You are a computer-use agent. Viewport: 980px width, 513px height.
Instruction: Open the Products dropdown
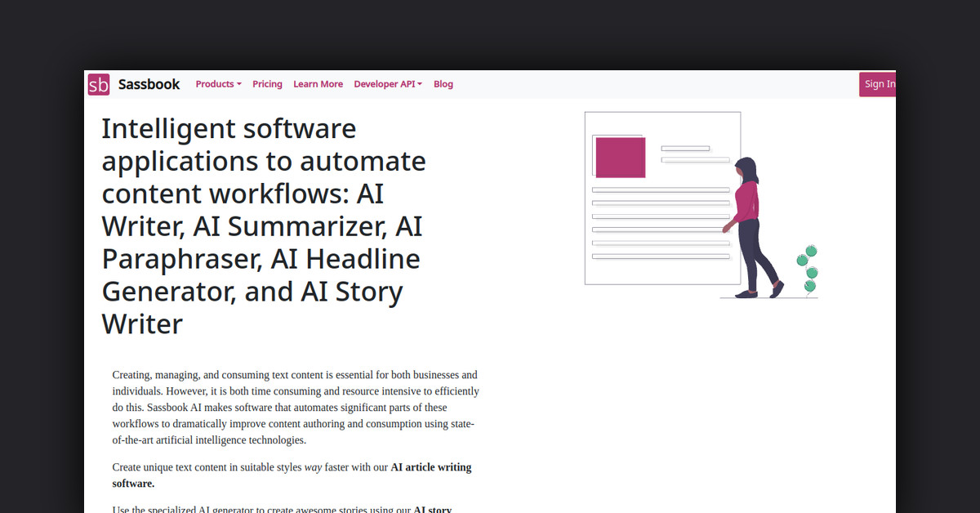pyautogui.click(x=215, y=83)
